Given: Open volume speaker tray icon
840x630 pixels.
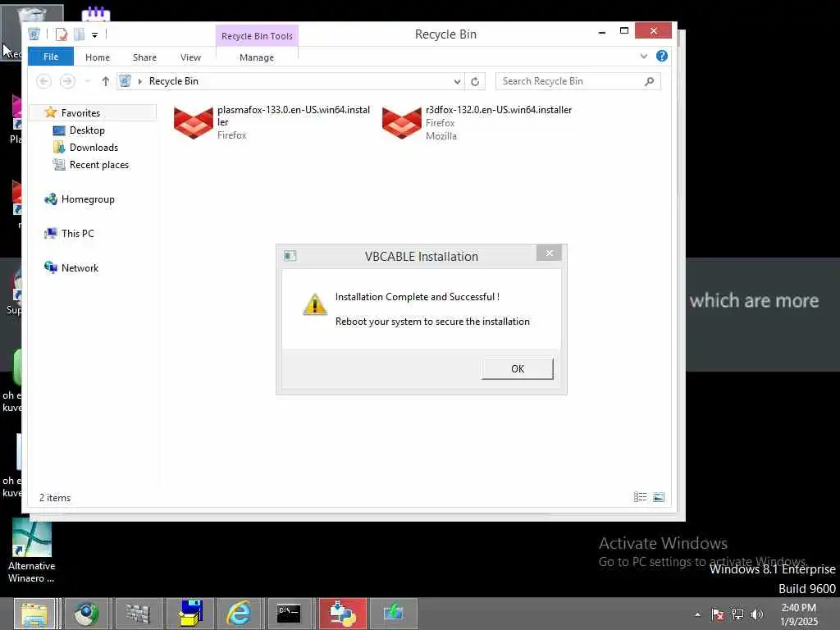Looking at the screenshot, I should tap(756, 614).
